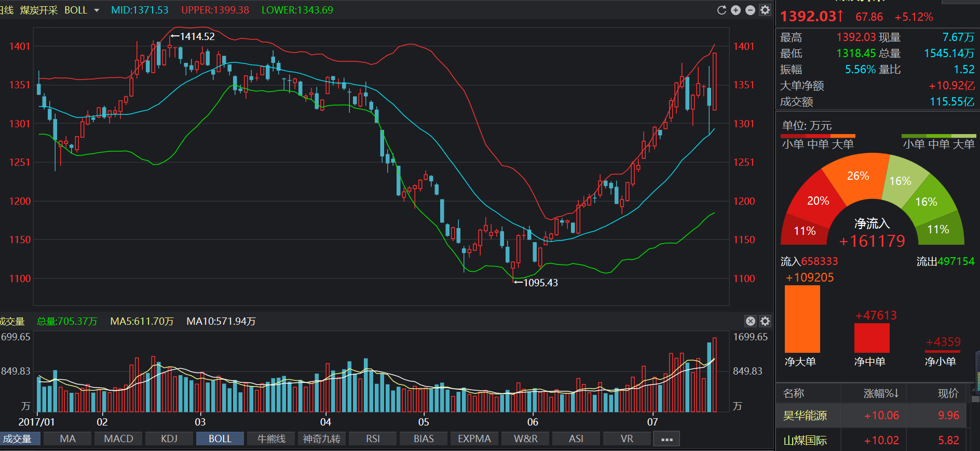Close the volume sub-panel

click(751, 321)
